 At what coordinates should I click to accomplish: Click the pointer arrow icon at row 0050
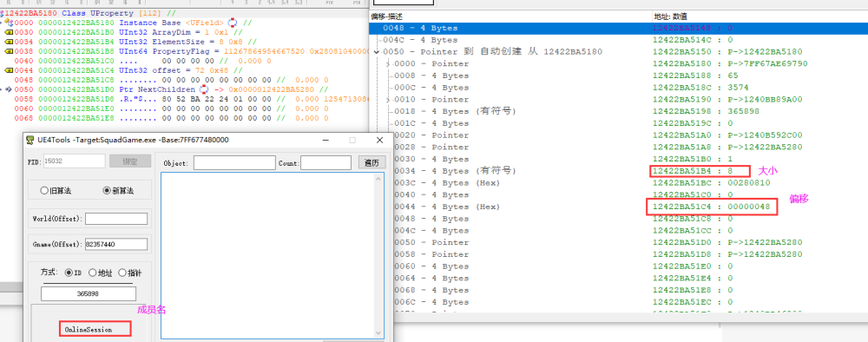(10, 89)
